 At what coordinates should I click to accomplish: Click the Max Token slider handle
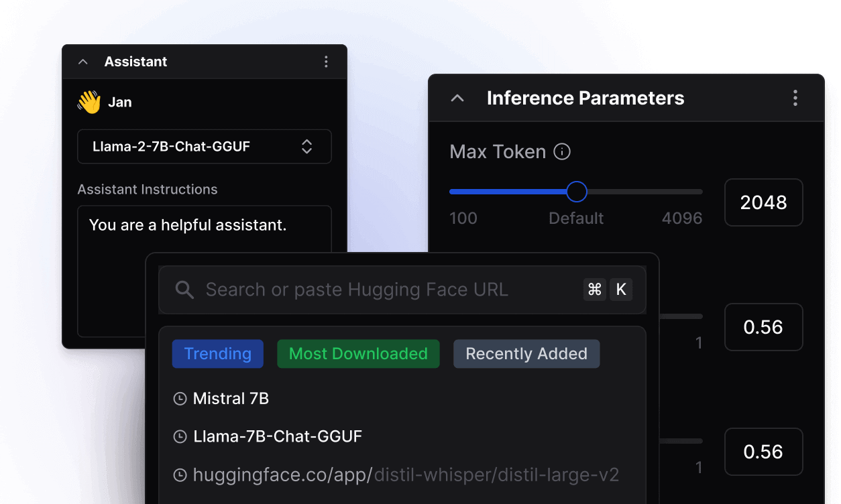coord(576,192)
